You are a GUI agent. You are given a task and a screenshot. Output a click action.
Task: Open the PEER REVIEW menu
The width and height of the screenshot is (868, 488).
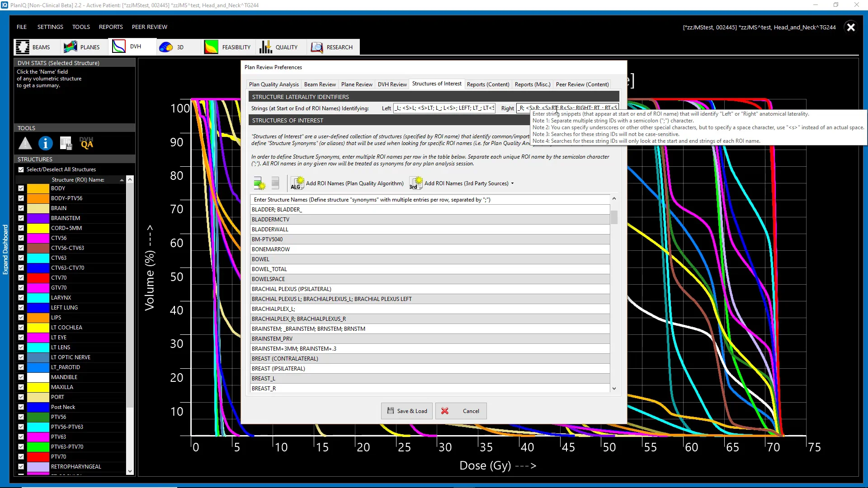(x=150, y=27)
